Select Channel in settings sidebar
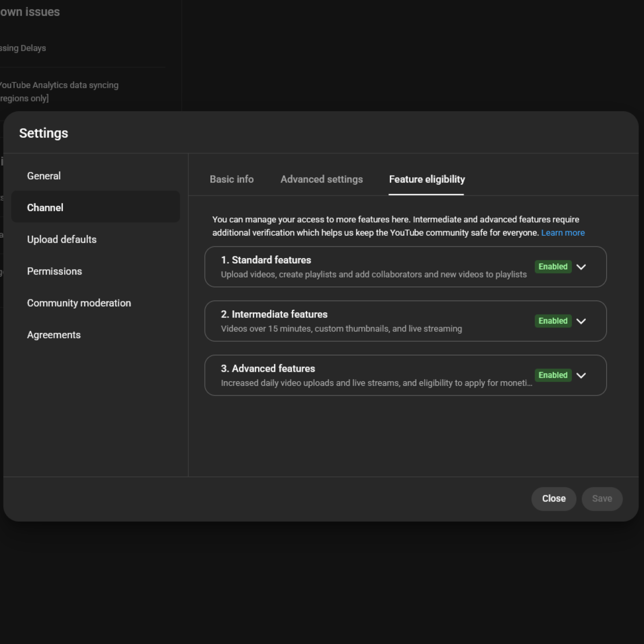Screen dimensions: 644x644 pyautogui.click(x=45, y=208)
